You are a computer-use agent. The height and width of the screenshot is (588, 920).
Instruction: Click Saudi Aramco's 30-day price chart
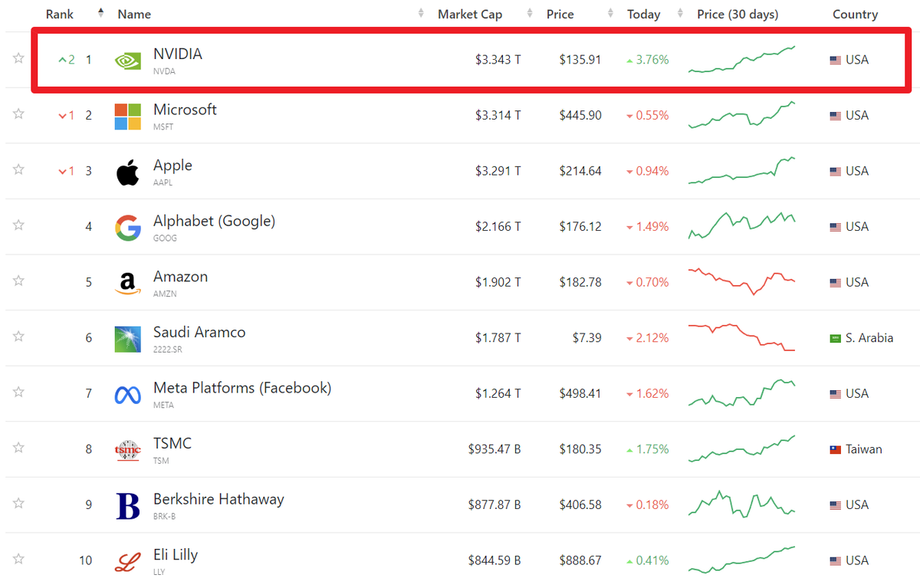coord(741,337)
